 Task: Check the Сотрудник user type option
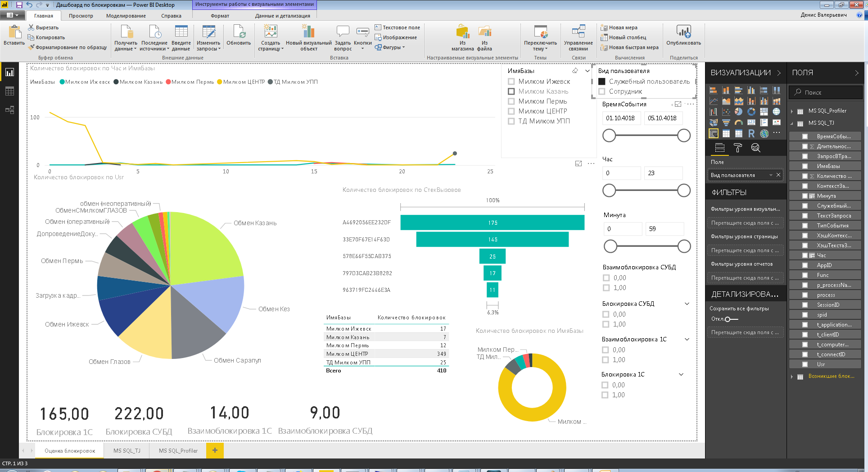tap(602, 91)
